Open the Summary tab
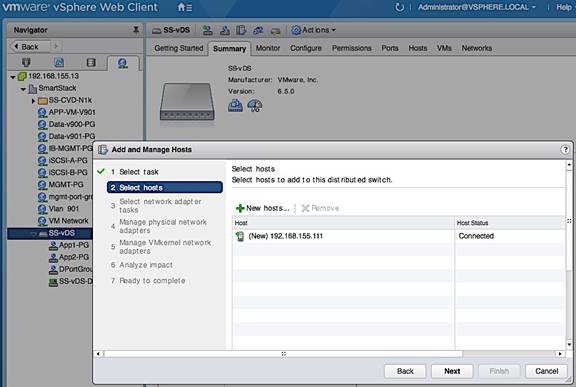 tap(230, 48)
